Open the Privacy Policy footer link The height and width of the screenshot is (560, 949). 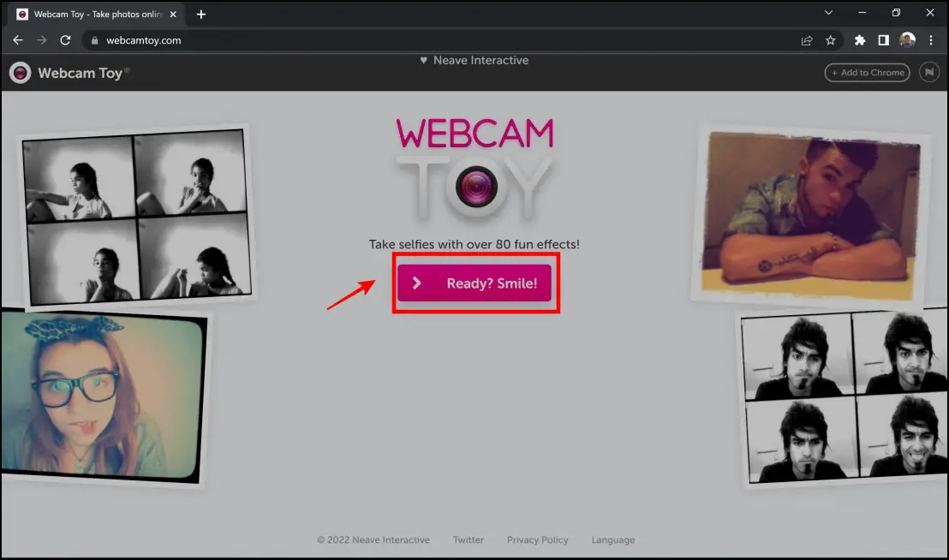tap(537, 540)
